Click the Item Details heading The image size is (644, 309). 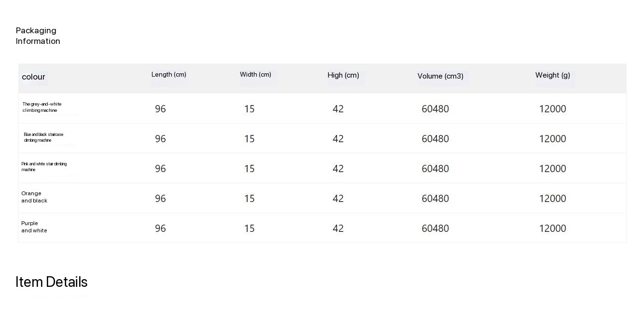click(x=52, y=282)
